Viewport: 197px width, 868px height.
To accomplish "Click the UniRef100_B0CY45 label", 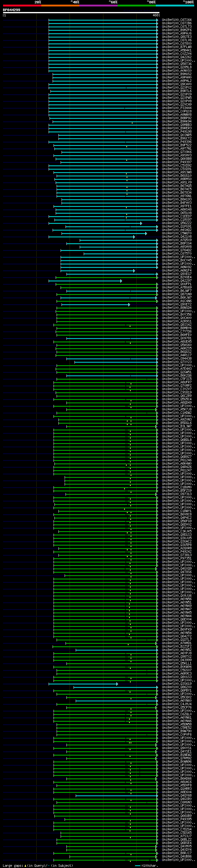I will point(176,260).
